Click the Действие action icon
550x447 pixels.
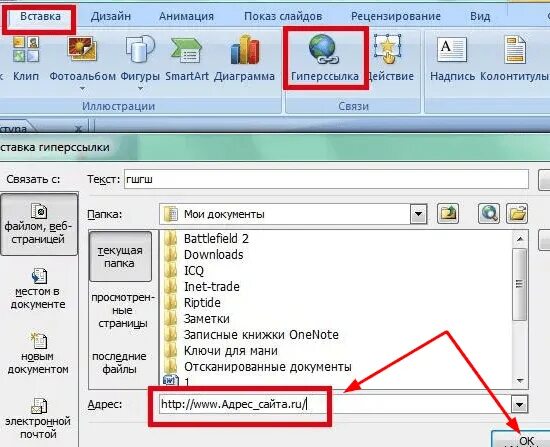tap(387, 49)
